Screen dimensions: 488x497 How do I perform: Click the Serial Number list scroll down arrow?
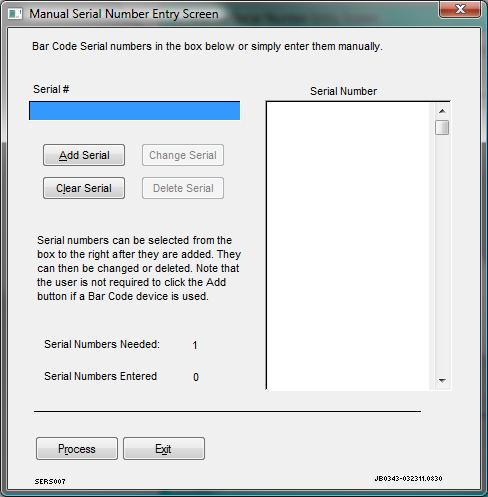442,380
